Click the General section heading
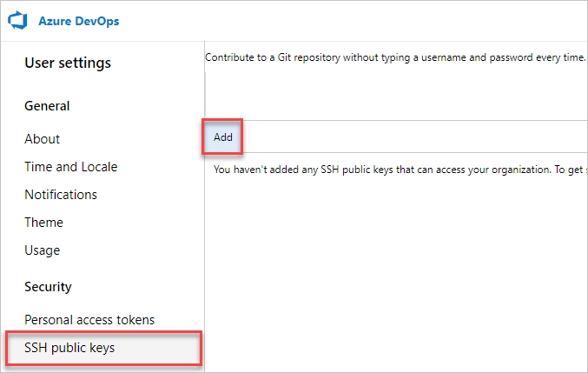 [47, 106]
